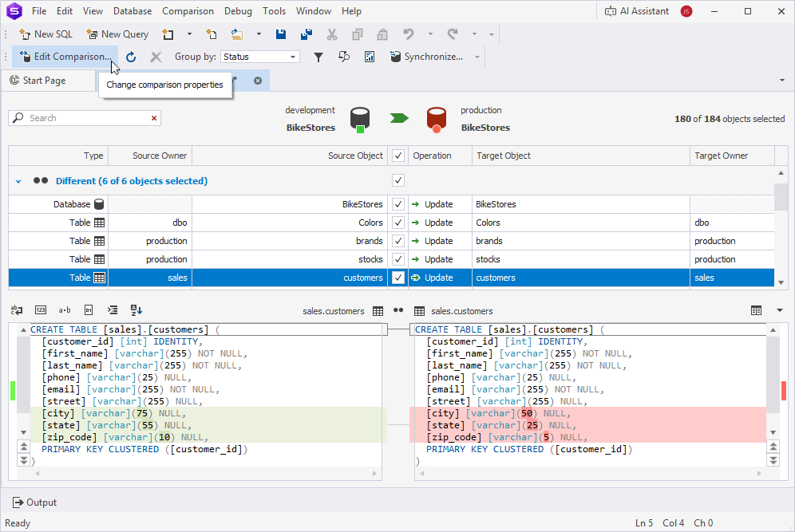Click inside the Search field

(x=80, y=116)
